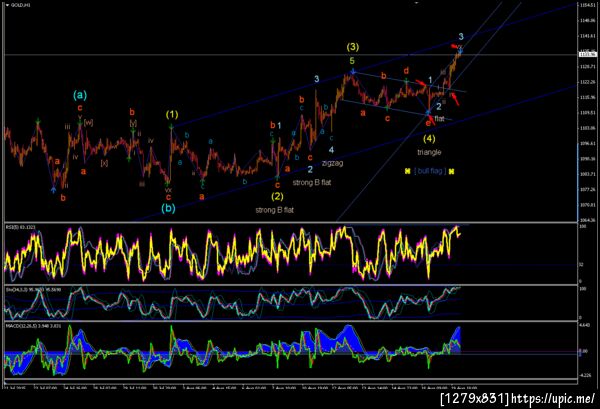Select the cyan '(a)' wave label
This screenshot has width=600, height=409.
[80, 95]
